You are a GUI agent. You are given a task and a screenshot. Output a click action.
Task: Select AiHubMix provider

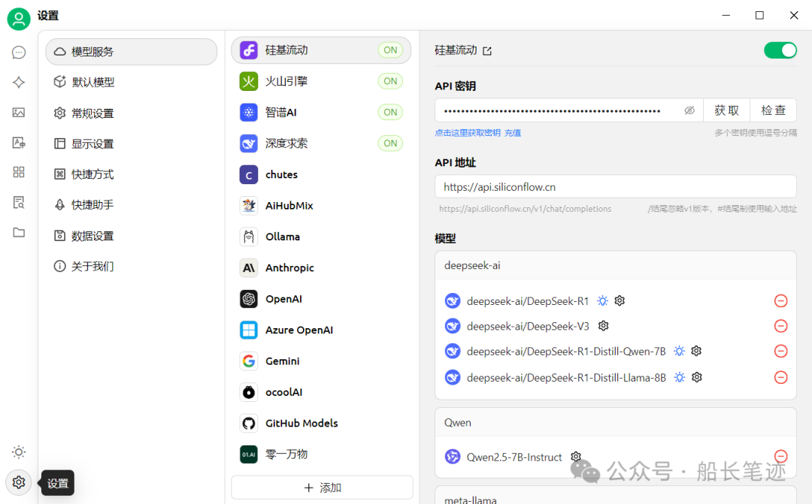coord(321,205)
